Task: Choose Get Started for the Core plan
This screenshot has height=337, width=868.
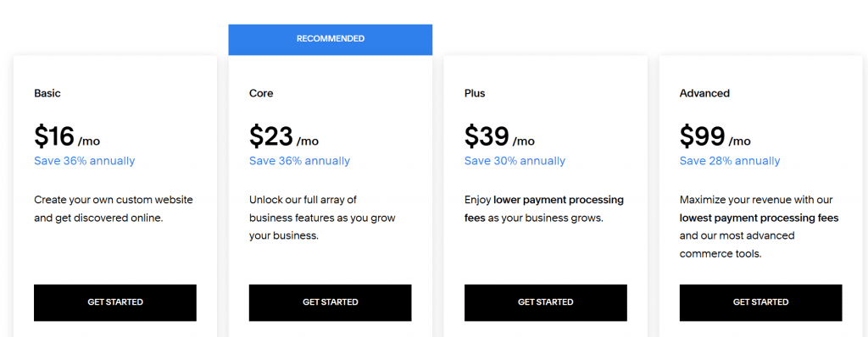Action: [x=330, y=302]
